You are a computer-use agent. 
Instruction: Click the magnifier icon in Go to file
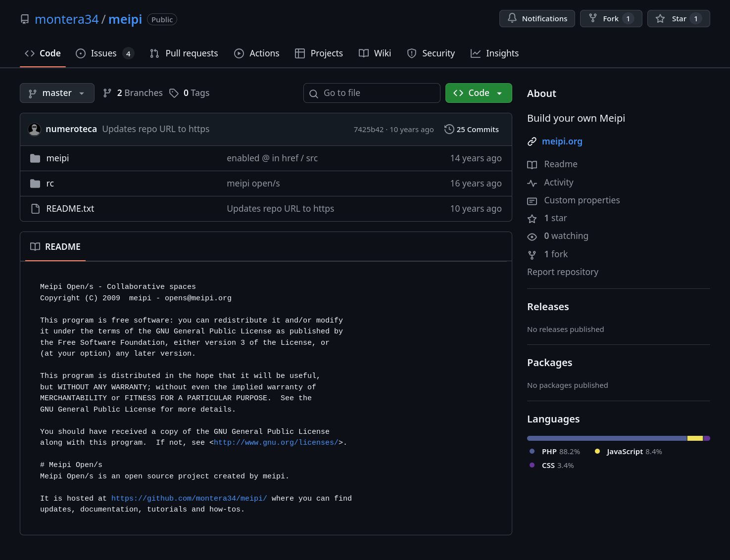coord(314,93)
